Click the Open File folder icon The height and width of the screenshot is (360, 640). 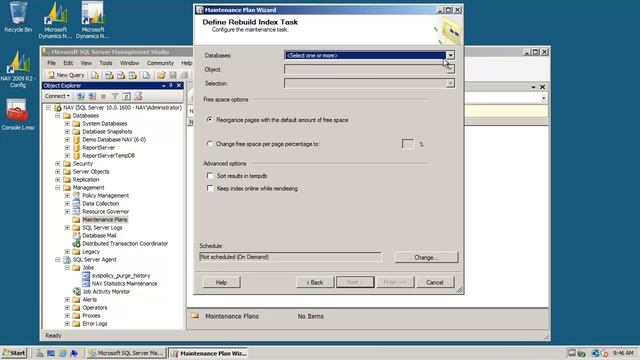tap(161, 75)
